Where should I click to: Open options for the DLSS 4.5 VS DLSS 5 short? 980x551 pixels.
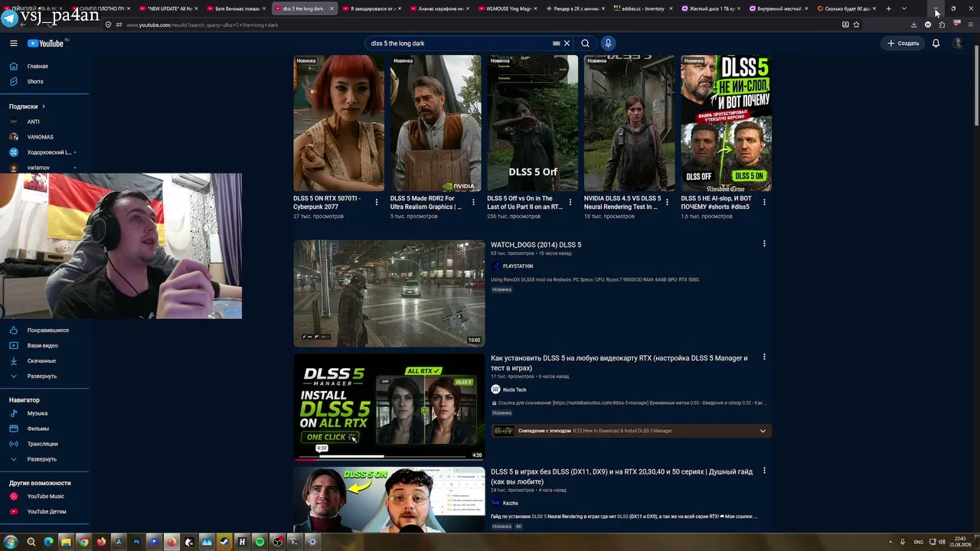[x=667, y=202]
